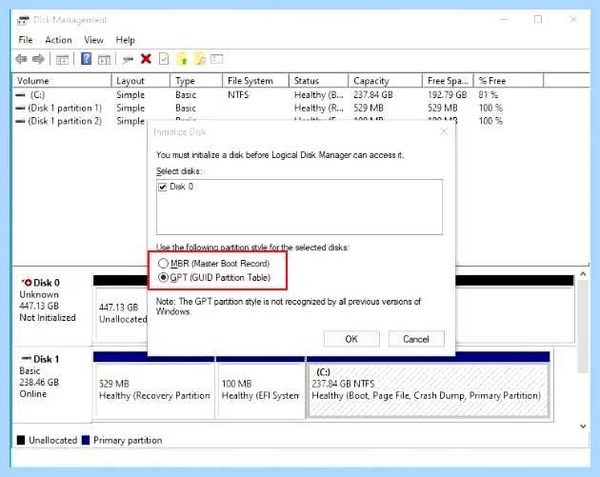Click the red X Delete toolbar icon
Screen dimensions: 600x477
(x=146, y=59)
